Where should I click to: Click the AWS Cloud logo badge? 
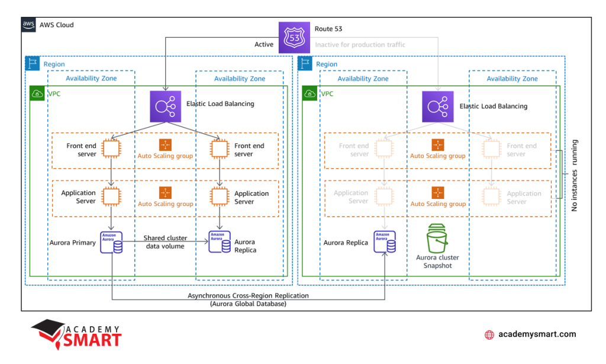(28, 25)
